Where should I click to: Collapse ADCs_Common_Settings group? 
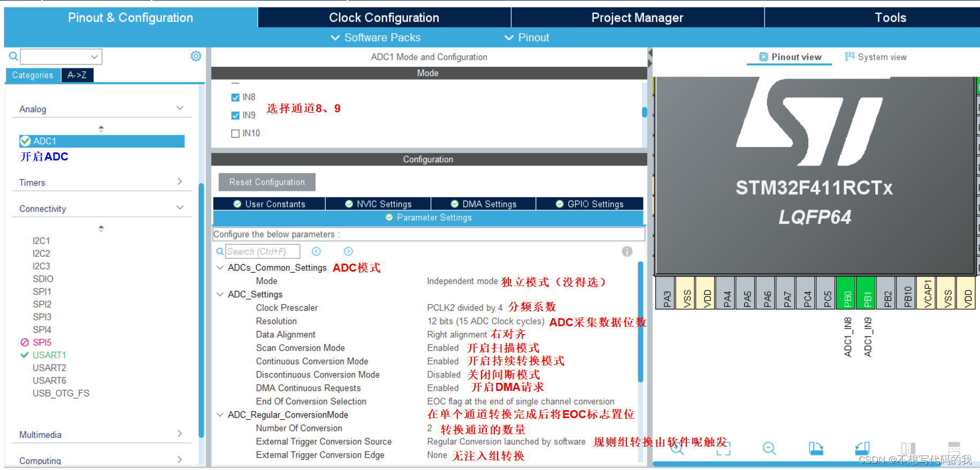point(220,267)
